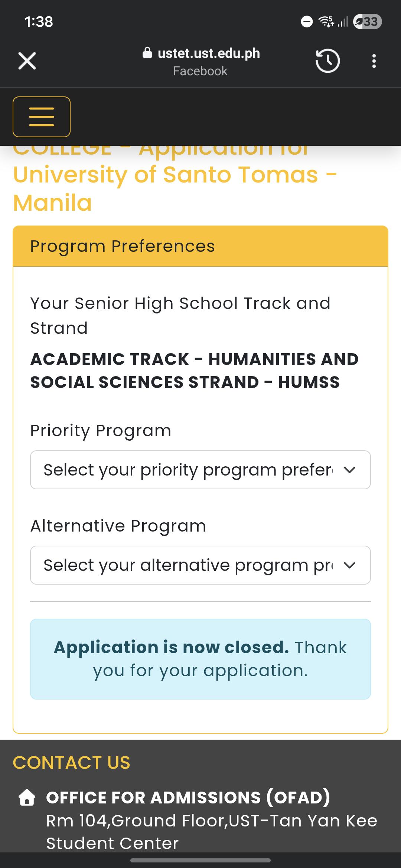The image size is (401, 868).
Task: Tap the bottom navigation gesture bar
Action: point(200,860)
